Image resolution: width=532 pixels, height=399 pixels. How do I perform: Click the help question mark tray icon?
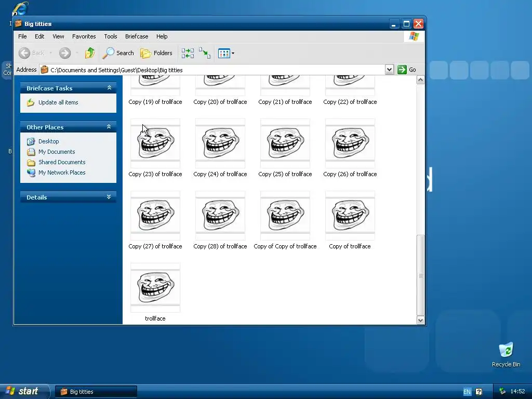(478, 392)
